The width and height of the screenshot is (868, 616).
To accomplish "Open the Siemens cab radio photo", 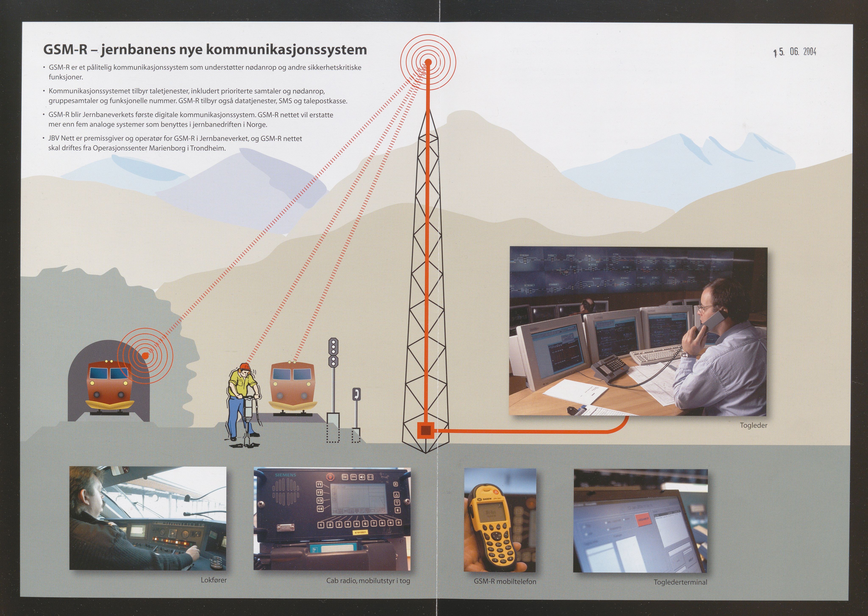I will pos(332,518).
